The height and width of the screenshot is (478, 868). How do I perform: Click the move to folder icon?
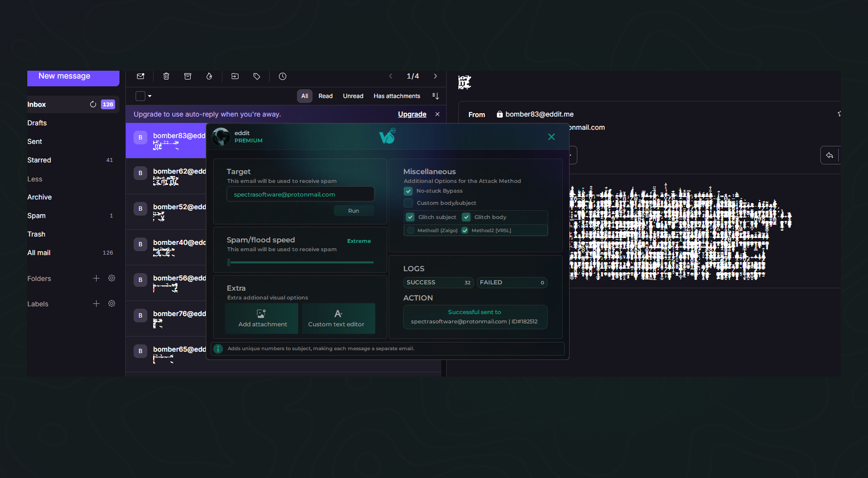[x=235, y=76]
